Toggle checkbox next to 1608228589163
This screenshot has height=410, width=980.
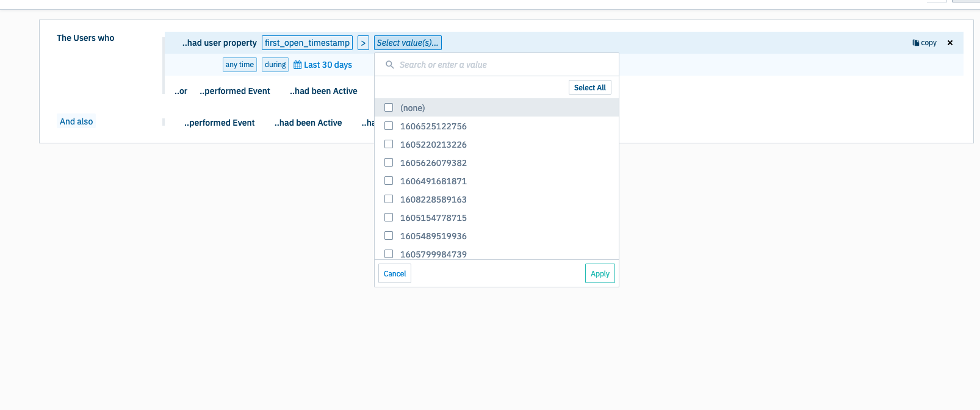[389, 199]
